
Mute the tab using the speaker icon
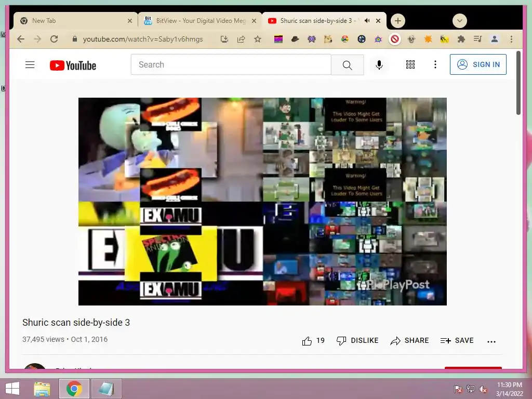[367, 21]
